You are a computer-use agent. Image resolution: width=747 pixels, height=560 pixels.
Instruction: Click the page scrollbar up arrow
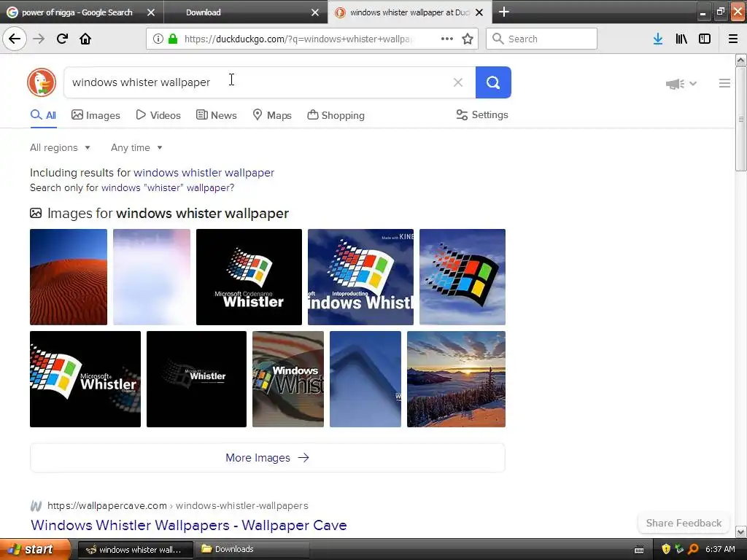(x=740, y=61)
